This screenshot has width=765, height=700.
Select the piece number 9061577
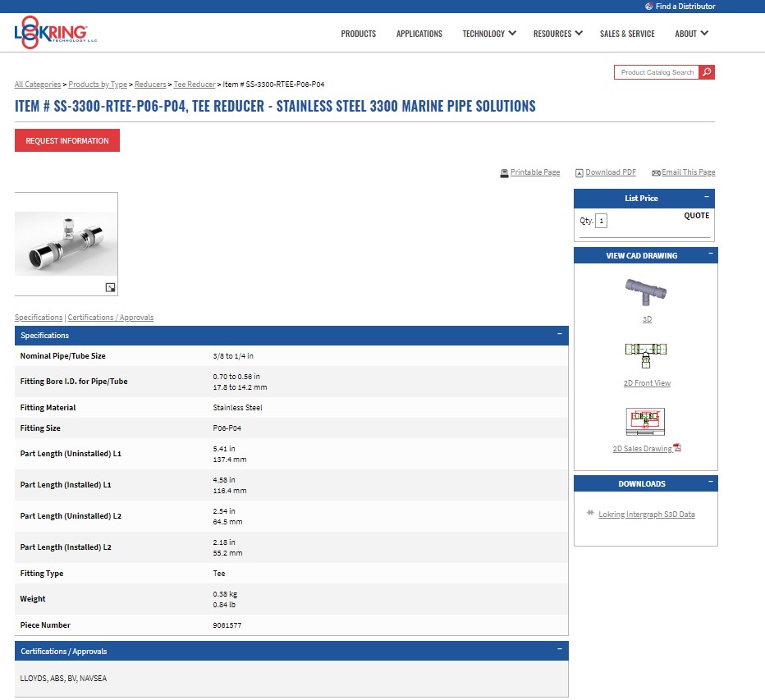coord(227,625)
